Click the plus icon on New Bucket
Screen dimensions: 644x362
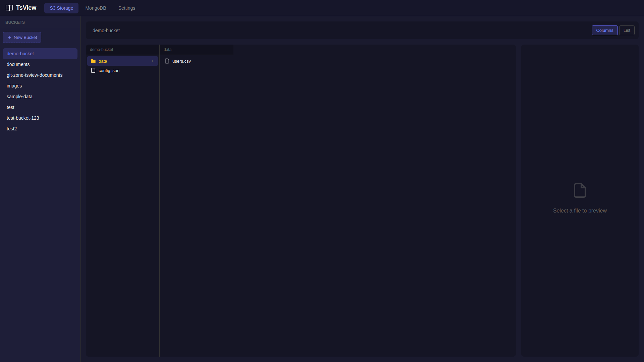coord(9,38)
